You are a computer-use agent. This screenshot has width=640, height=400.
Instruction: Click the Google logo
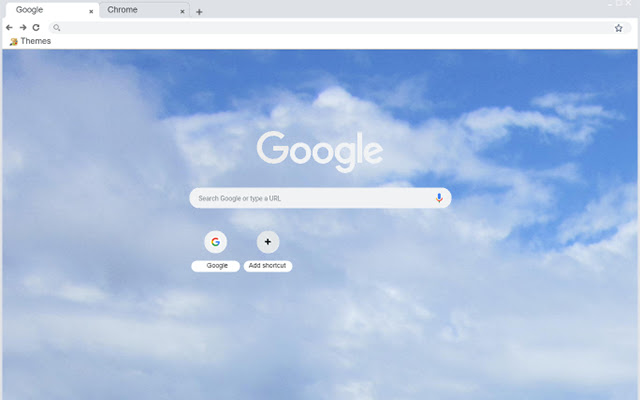point(320,151)
